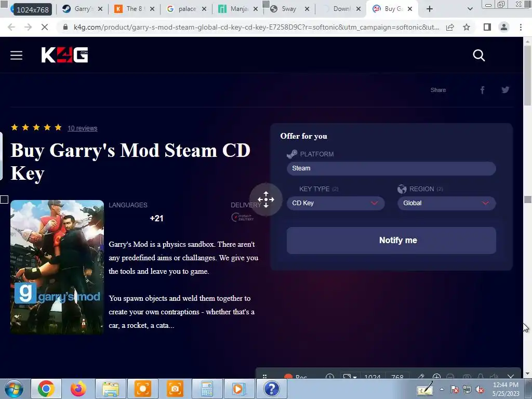Close the active Buy G tab

point(410,9)
